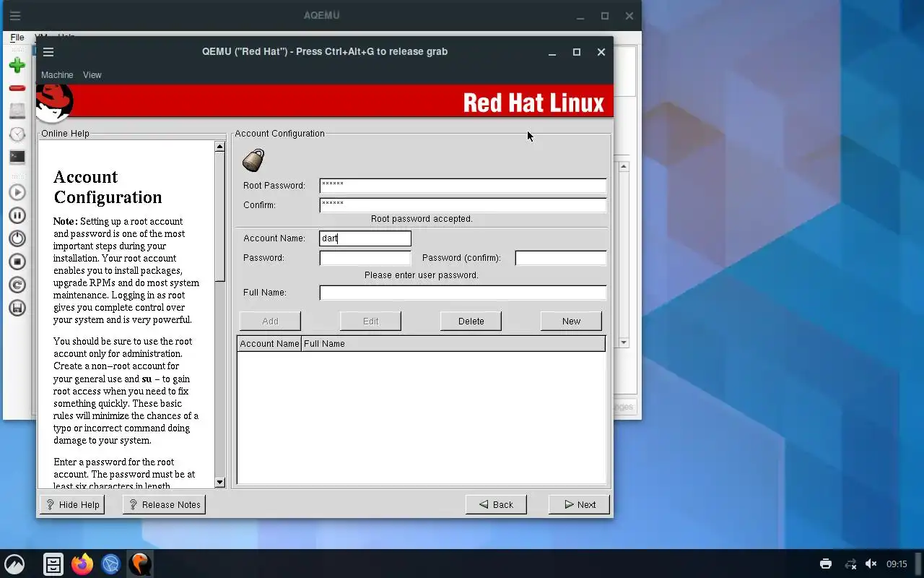The width and height of the screenshot is (924, 578).
Task: Open the QEMU window hamburger menu
Action: (x=48, y=52)
